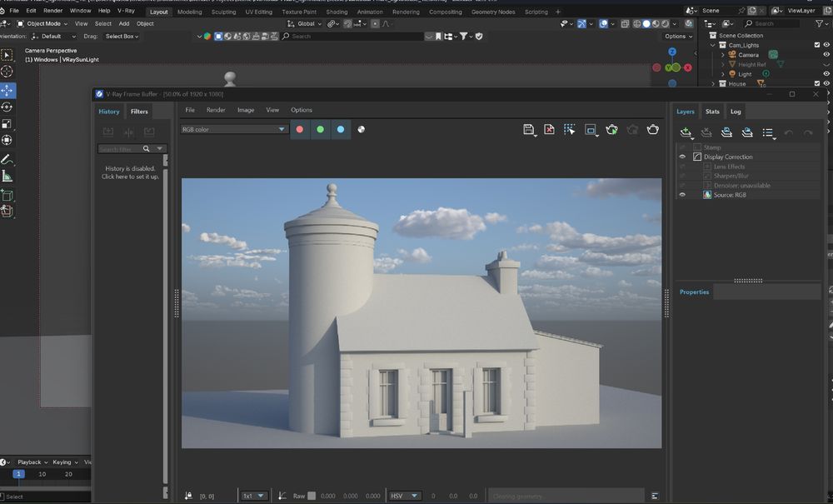Toggle the green channel swatch
Viewport: 833px width, 504px height.
tap(320, 130)
